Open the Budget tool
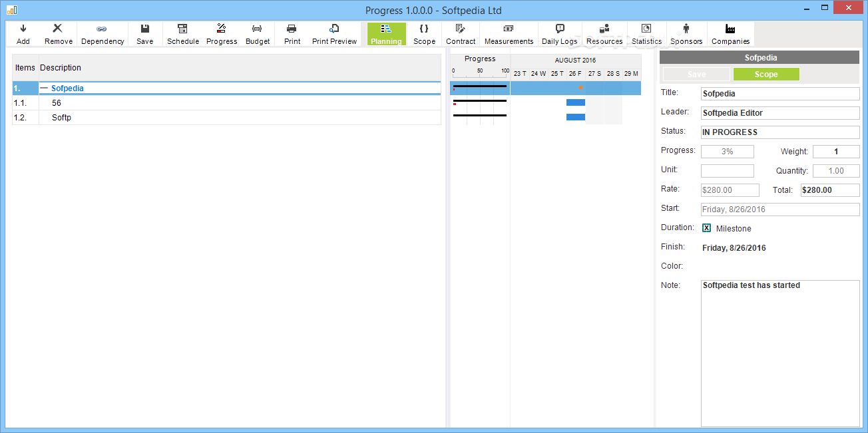This screenshot has height=433, width=868. tap(258, 34)
